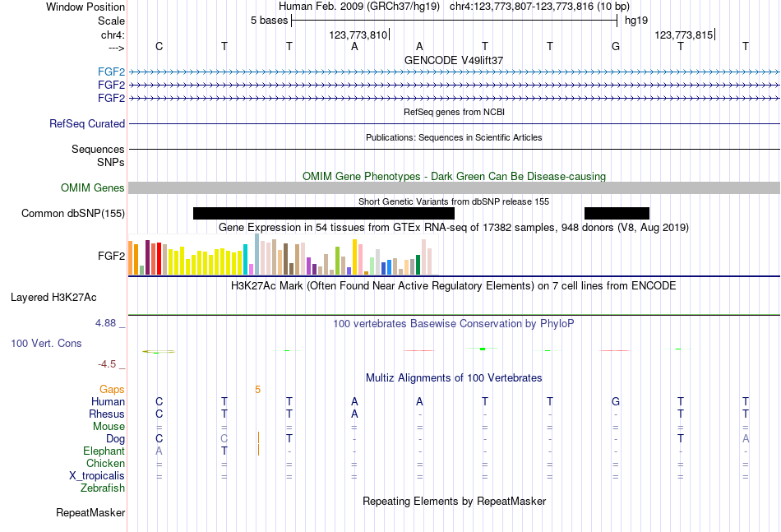Open the 'Gene Expression in 54 tissues' title
The height and width of the screenshot is (532, 781).
(454, 228)
